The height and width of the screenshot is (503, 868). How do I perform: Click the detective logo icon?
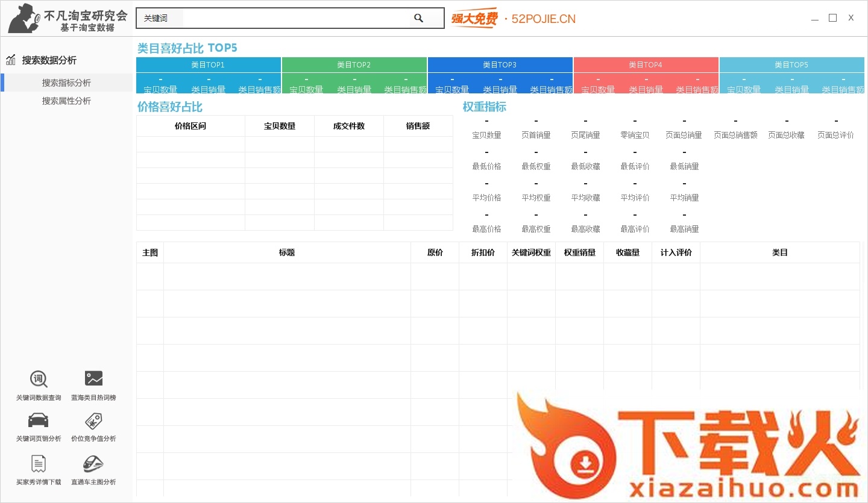(x=25, y=18)
